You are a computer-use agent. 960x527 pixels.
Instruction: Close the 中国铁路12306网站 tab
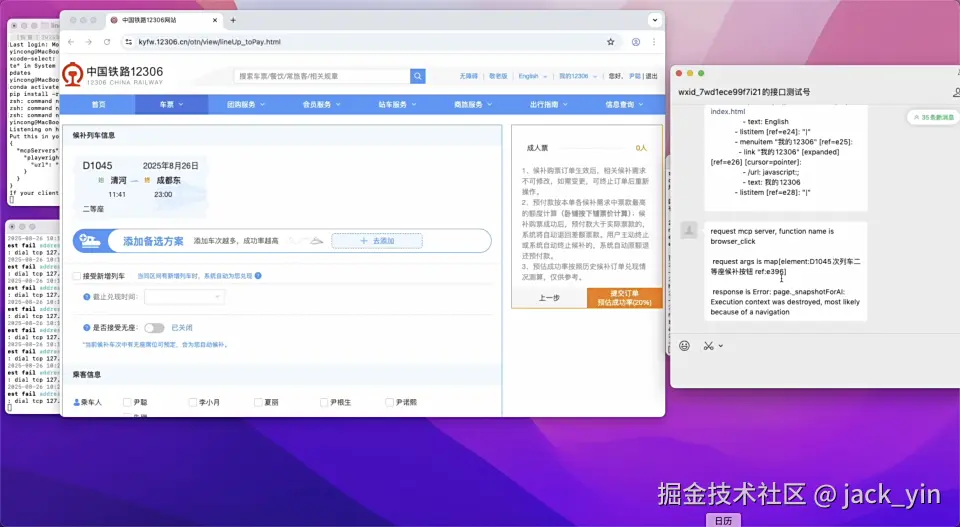[x=215, y=20]
